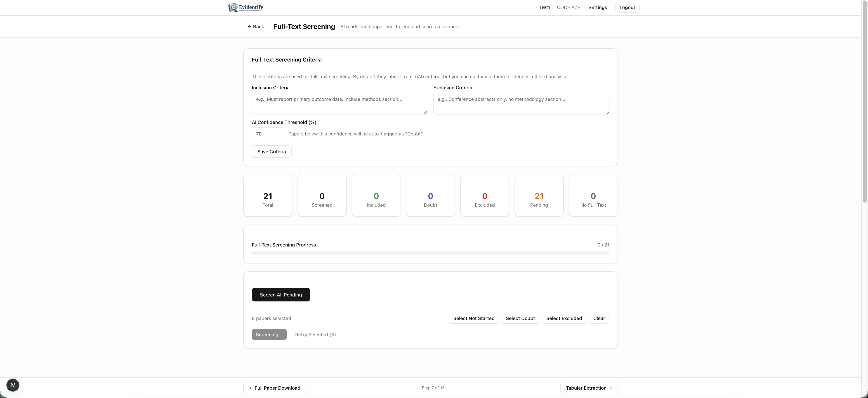The height and width of the screenshot is (398, 868).
Task: Open the Team badge in the header
Action: pyautogui.click(x=544, y=7)
